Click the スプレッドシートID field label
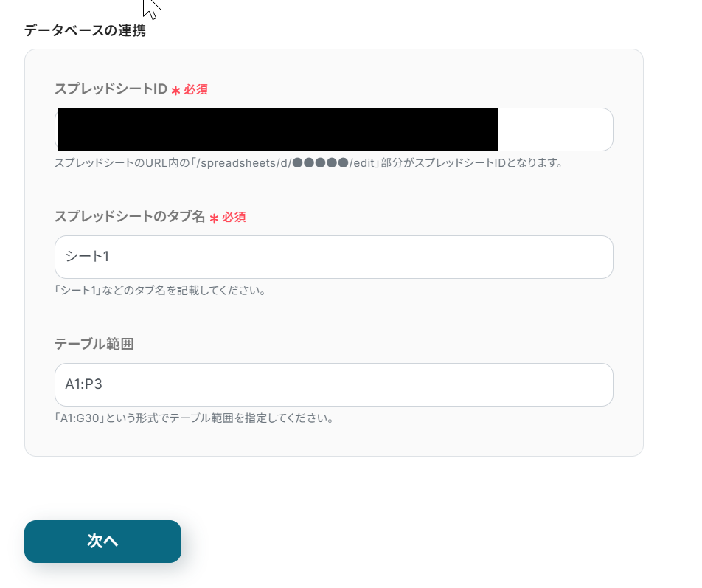The width and height of the screenshot is (702, 588). point(111,89)
